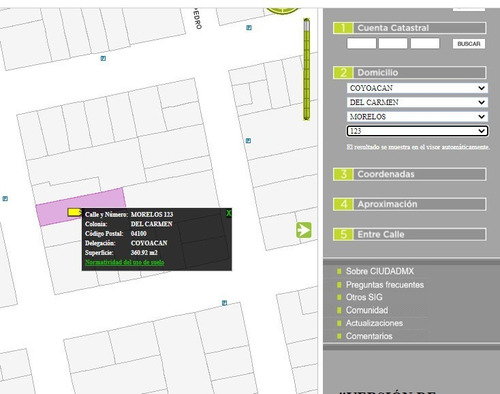Click the blue marker icon at bottom street
Screen dimensions: 500x394
[x=224, y=303]
